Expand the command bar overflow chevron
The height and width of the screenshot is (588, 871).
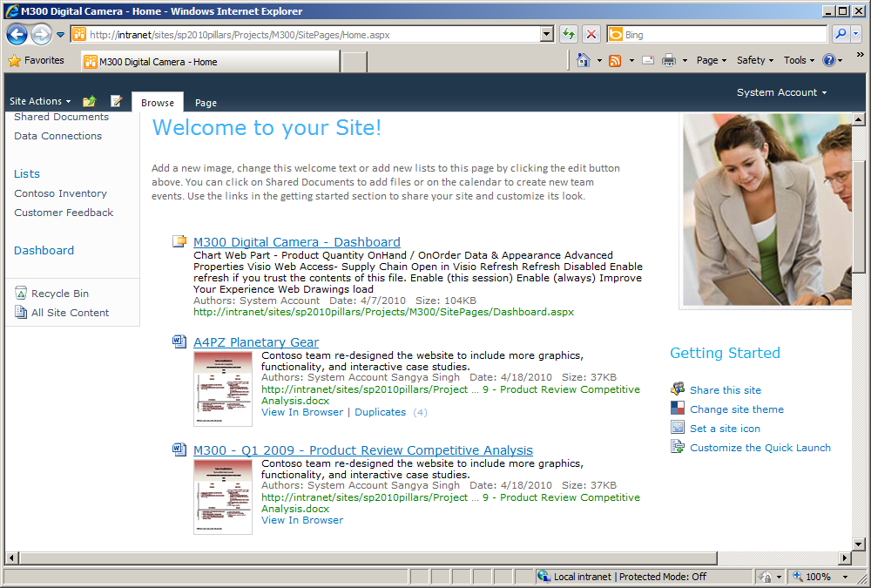pyautogui.click(x=861, y=55)
